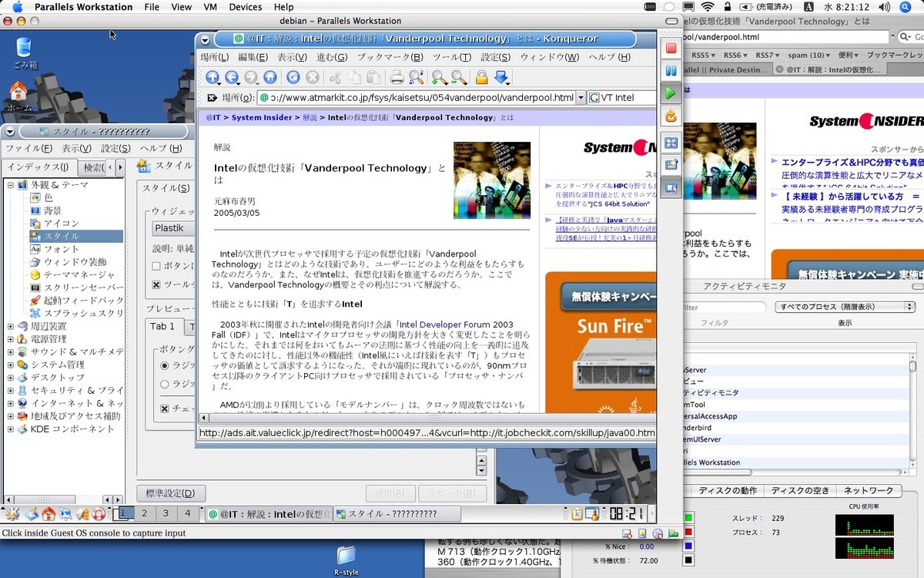
Task: Click the Paste clipboard icon in Konqueror
Action: tap(373, 77)
